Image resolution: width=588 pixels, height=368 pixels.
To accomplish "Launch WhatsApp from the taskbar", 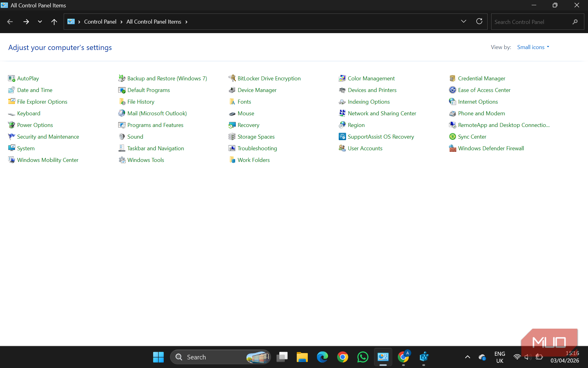I will [363, 357].
